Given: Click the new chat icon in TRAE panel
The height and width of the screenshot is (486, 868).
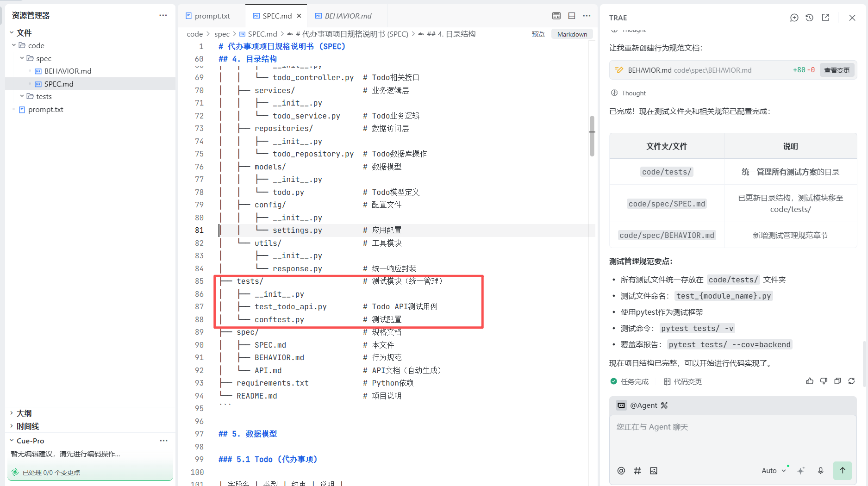Looking at the screenshot, I should [794, 18].
